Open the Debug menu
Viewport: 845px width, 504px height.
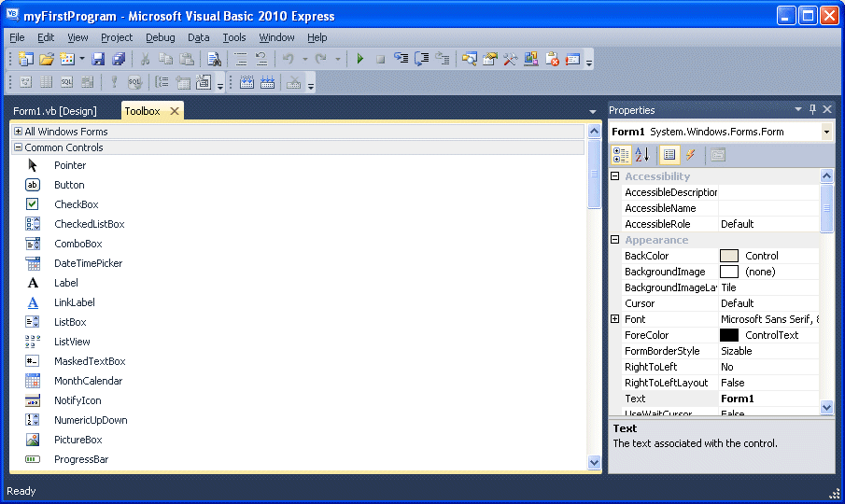point(160,37)
